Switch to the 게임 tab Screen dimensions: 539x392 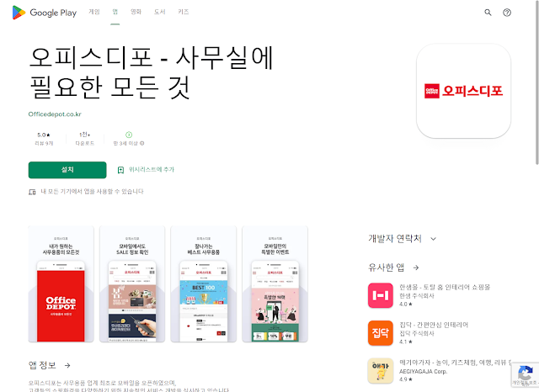(x=93, y=12)
